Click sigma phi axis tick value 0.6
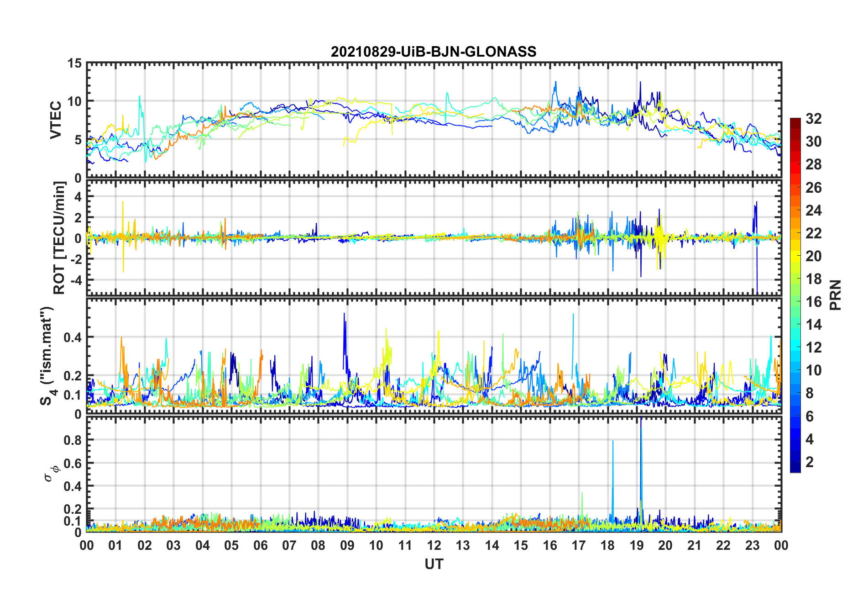 pos(73,463)
